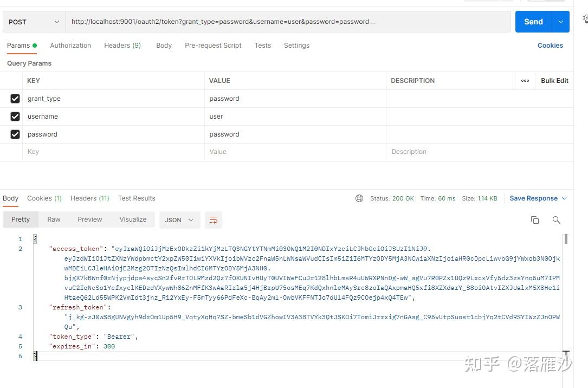Disable the username query parameter
Screen dimensions: 588x388
pos(15,116)
